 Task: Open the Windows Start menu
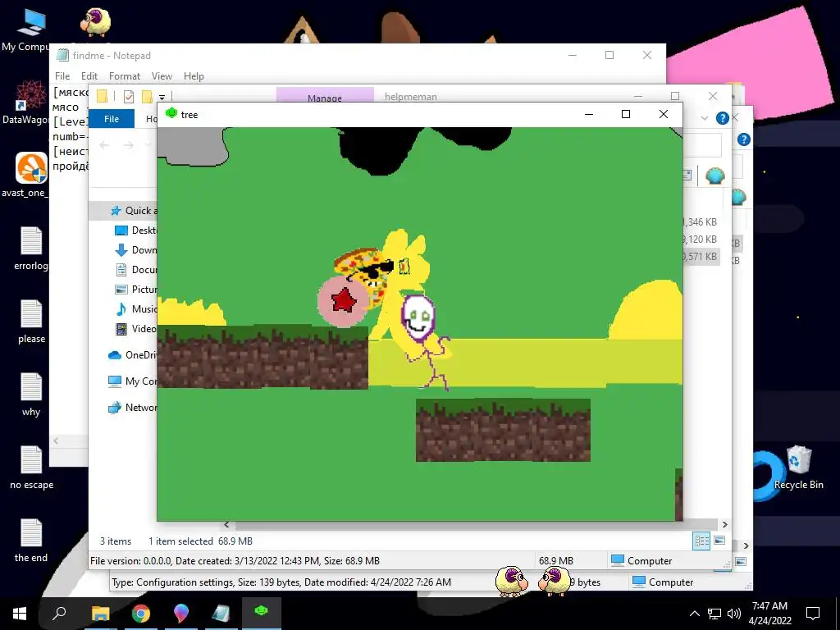20,614
